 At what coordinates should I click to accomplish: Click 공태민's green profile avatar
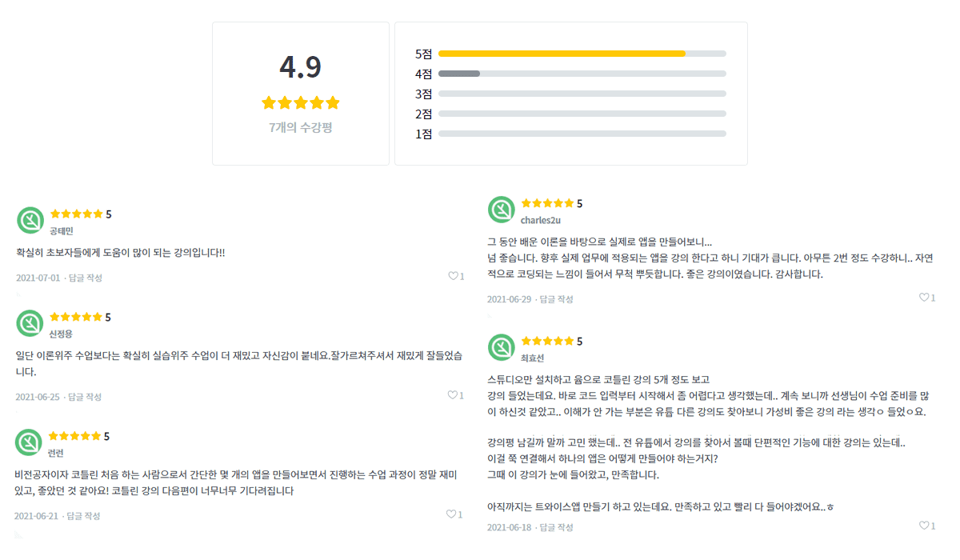pos(30,220)
